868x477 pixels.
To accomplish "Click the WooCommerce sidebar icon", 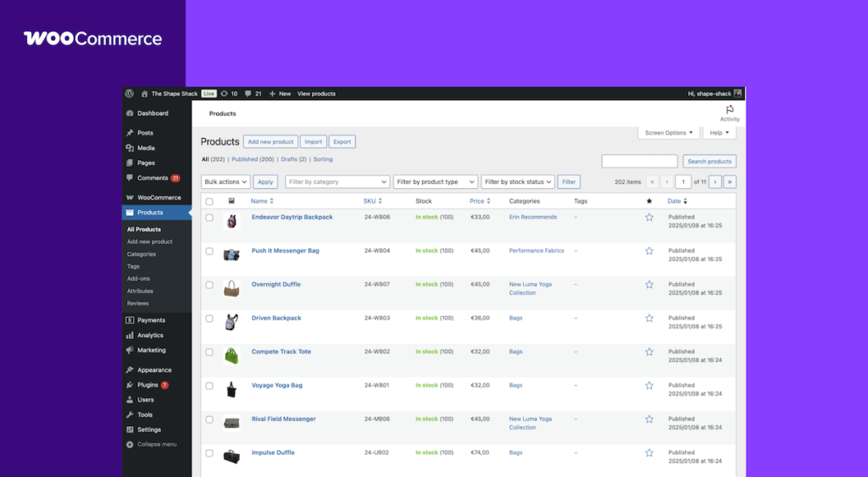I will (130, 197).
